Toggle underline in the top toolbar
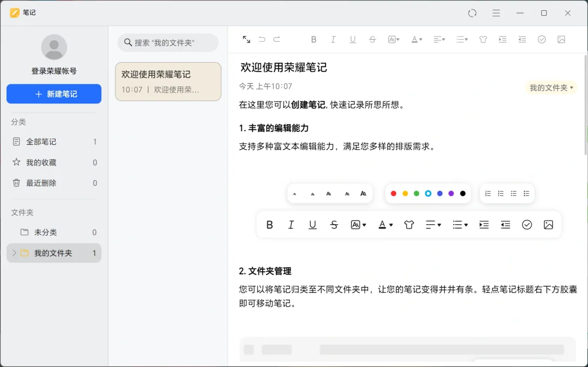The height and width of the screenshot is (367, 588). click(x=353, y=39)
